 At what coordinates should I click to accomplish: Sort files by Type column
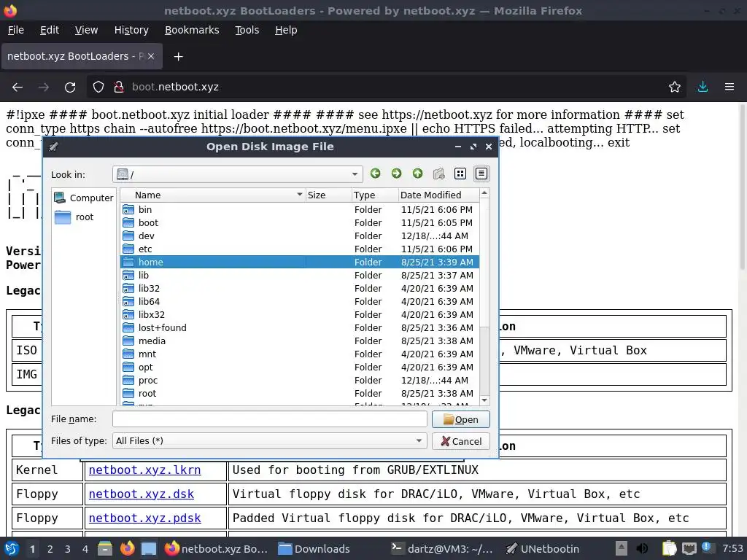pyautogui.click(x=374, y=195)
